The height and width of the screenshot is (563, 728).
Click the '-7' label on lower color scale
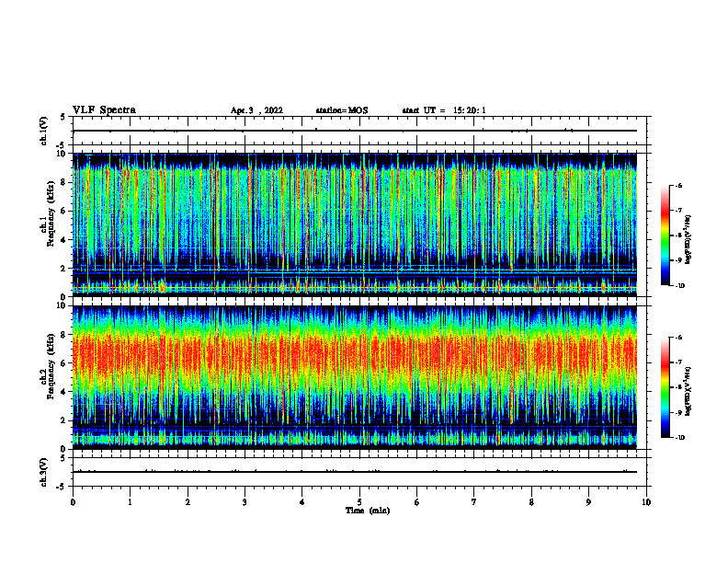tap(678, 362)
